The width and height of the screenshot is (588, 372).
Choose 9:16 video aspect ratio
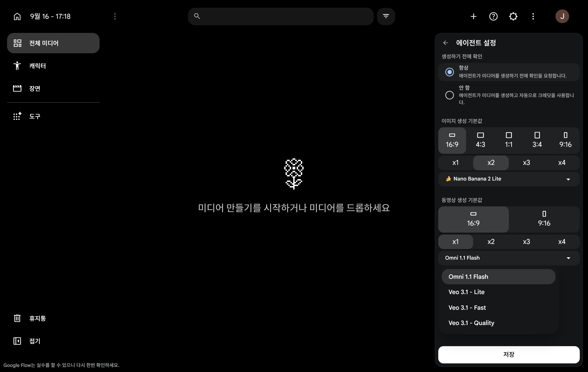coord(544,219)
